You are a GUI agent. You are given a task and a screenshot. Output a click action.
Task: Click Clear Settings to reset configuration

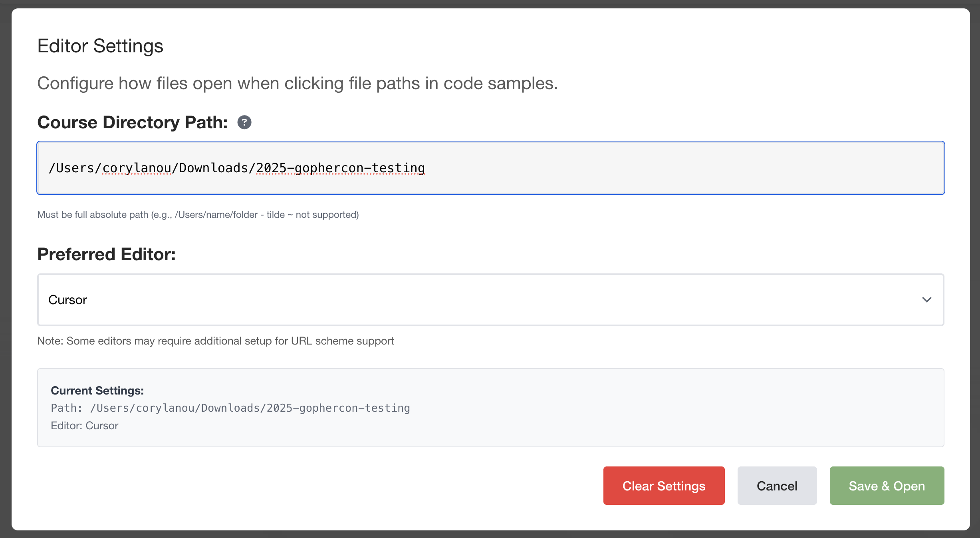coord(664,486)
